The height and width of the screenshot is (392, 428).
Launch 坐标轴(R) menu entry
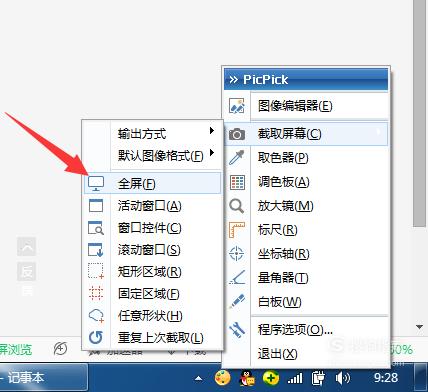tap(306, 254)
